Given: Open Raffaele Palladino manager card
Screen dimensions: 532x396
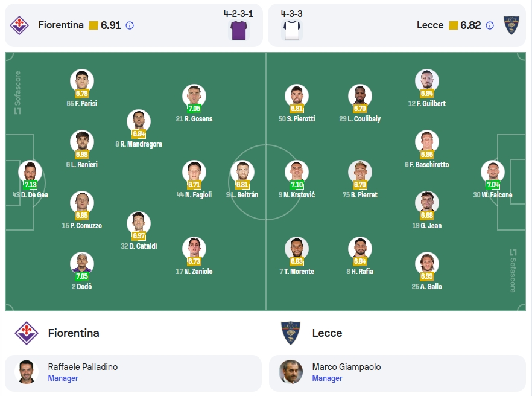Looking at the screenshot, I should (133, 373).
